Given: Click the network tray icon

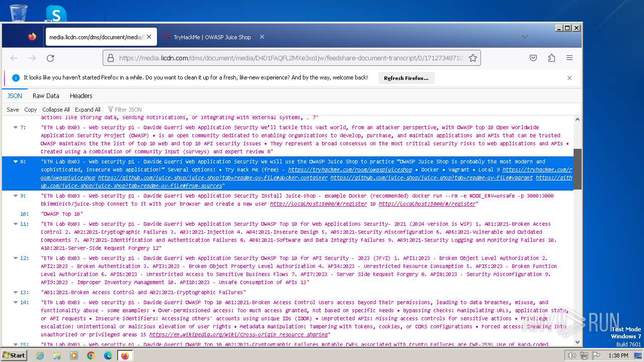Looking at the screenshot, I should point(584,355).
